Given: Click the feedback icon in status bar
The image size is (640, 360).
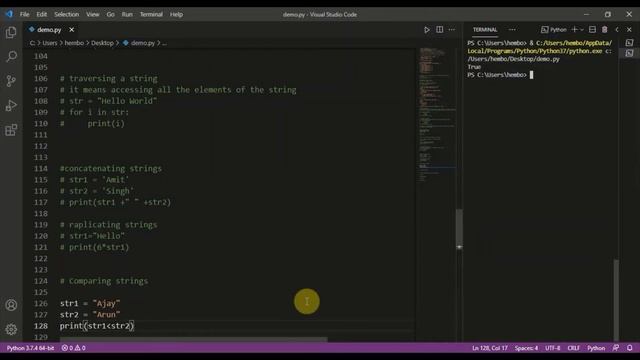Looking at the screenshot, I should click(x=616, y=348).
